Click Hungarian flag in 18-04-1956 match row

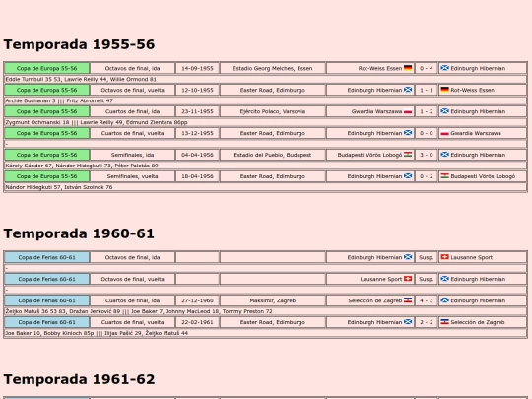pyautogui.click(x=444, y=176)
